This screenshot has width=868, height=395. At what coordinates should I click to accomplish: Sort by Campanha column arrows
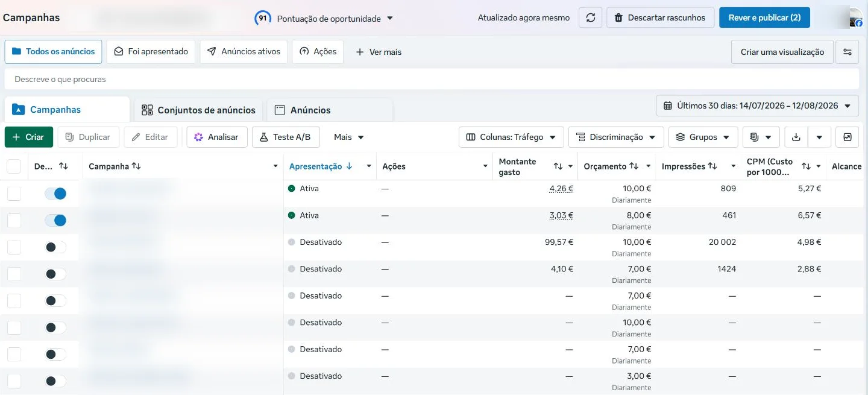coord(136,166)
